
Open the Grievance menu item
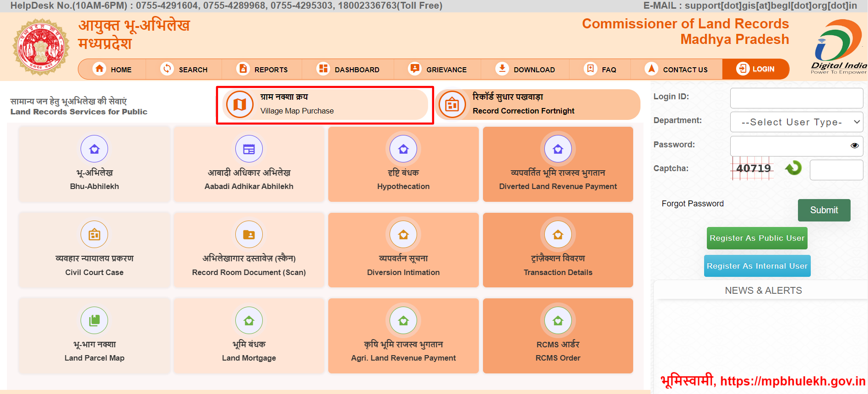[x=438, y=70]
